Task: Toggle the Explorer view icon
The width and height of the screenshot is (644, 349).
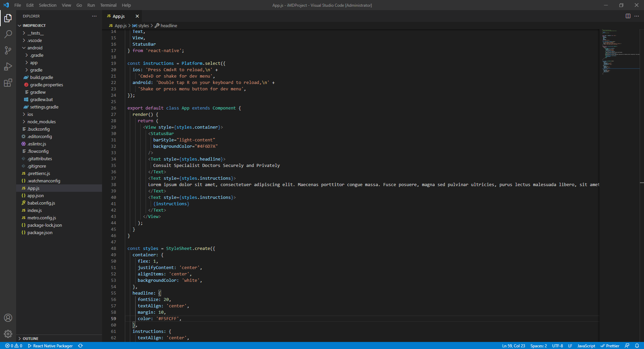Action: pyautogui.click(x=8, y=18)
